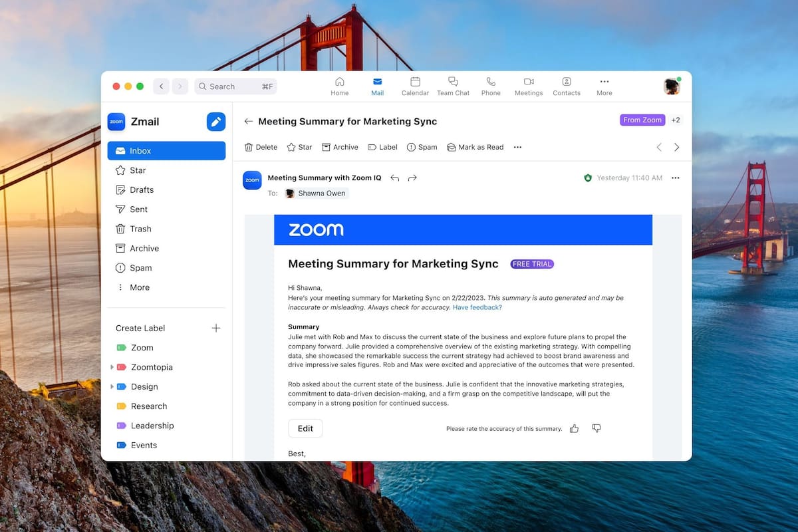Viewport: 798px width, 532px height.
Task: Select the green Zoom label color swatch
Action: click(123, 347)
